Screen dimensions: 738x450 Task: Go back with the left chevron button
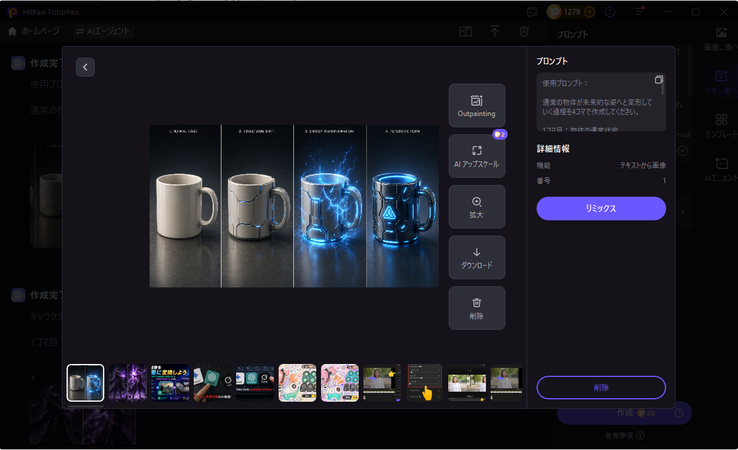[85, 67]
